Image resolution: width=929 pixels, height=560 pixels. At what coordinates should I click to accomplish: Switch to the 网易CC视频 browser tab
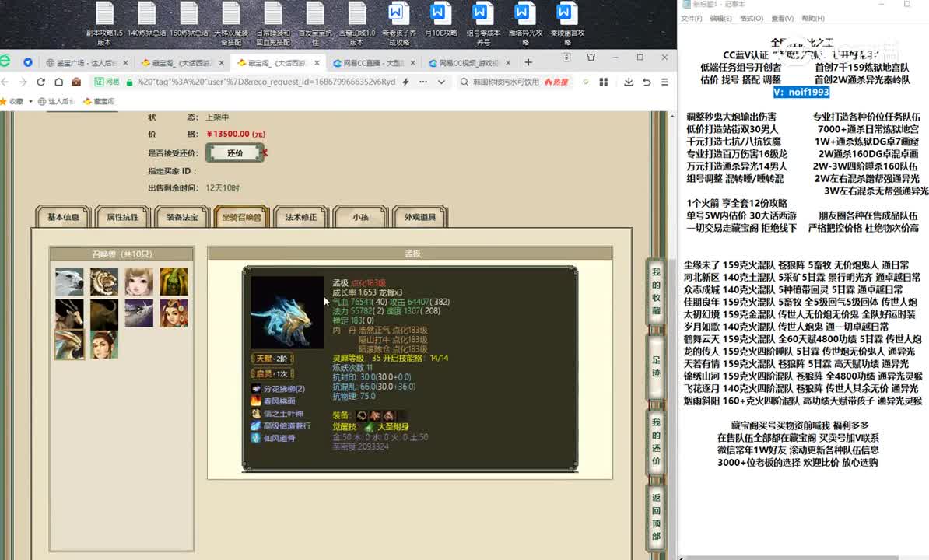click(x=469, y=63)
